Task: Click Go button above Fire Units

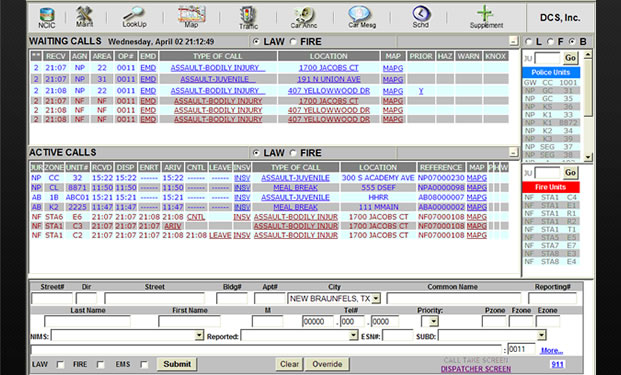Action: tap(570, 173)
